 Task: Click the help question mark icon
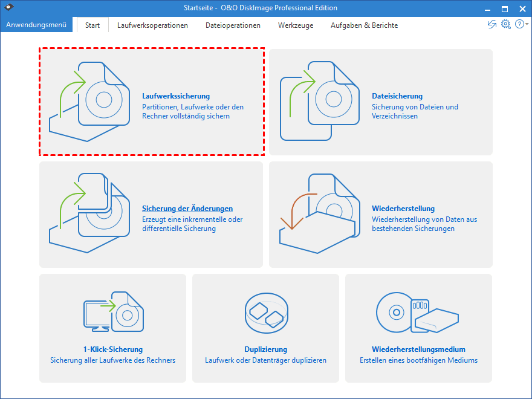[519, 24]
